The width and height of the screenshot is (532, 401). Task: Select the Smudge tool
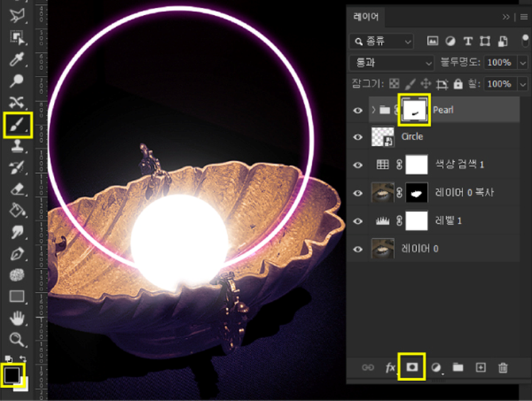pyautogui.click(x=17, y=232)
